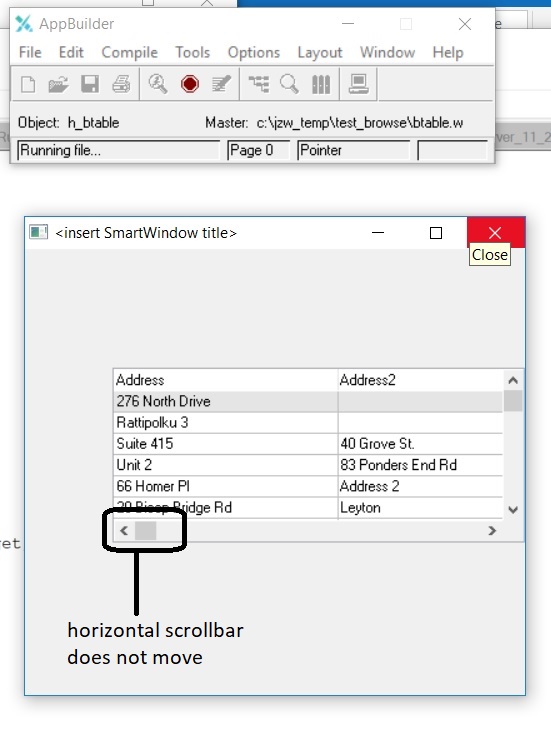Image resolution: width=551 pixels, height=732 pixels.
Task: Open the column editor bars icon
Action: pos(321,84)
